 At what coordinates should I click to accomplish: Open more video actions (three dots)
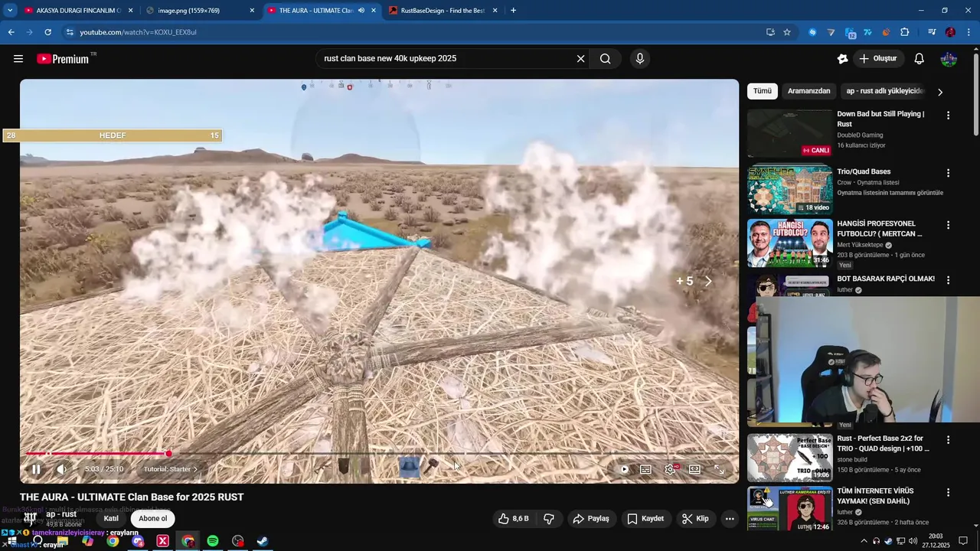[730, 519]
